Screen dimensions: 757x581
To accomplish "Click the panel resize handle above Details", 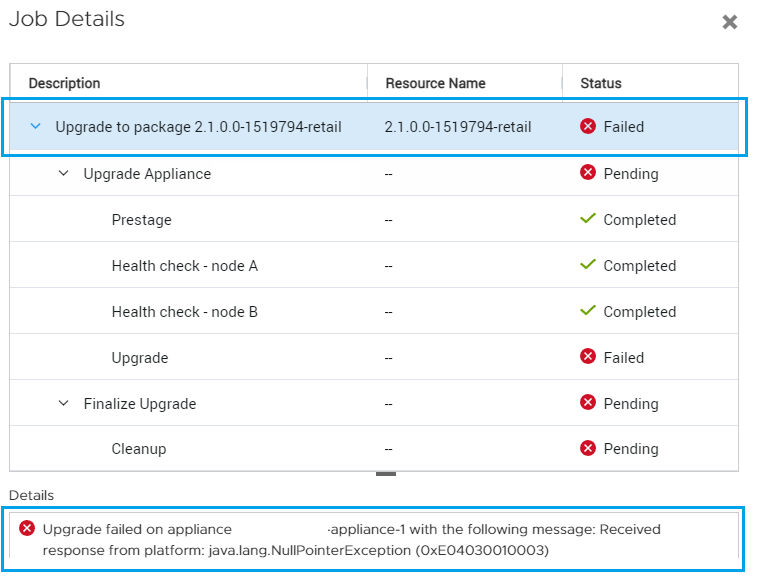I will 386,474.
